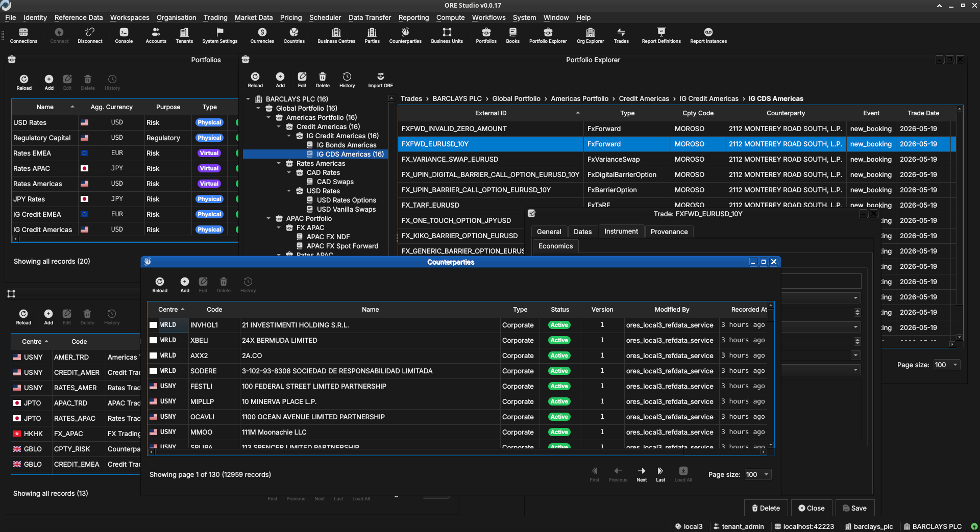Open Trades toolbar icon
The height and width of the screenshot is (532, 980).
621,36
